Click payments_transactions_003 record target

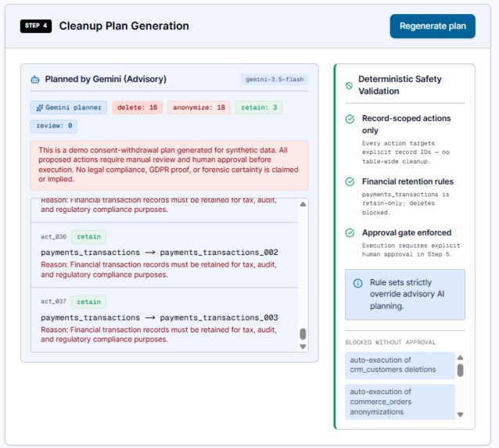point(219,317)
